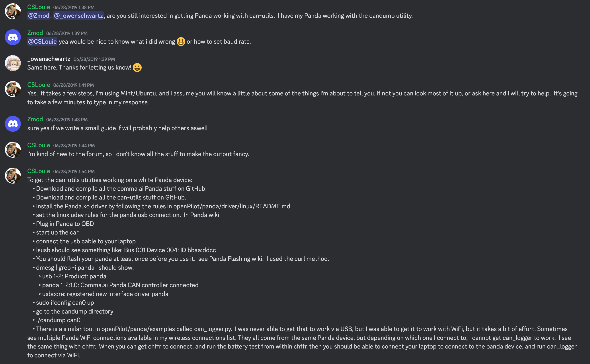Click the CSLouie username at 1:54 PM

click(39, 171)
